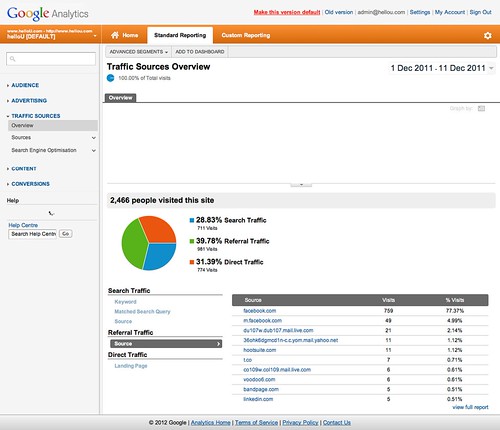500x430 pixels.
Task: Click Analytics Home footer link
Action: [x=210, y=423]
